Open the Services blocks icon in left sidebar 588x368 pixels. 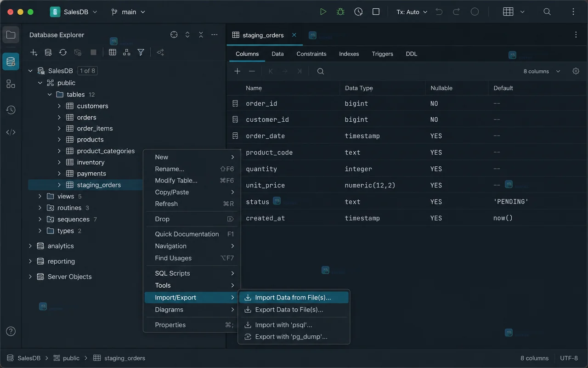click(x=11, y=84)
